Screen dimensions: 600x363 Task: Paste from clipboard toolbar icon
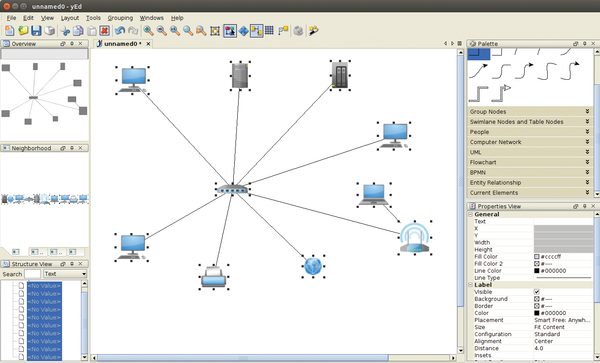click(x=91, y=31)
